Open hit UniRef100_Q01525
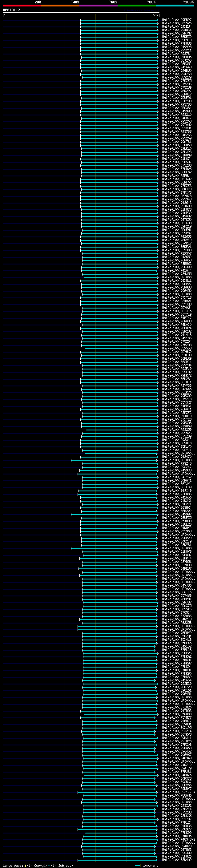This screenshot has width=197, height=868. pos(177,23)
